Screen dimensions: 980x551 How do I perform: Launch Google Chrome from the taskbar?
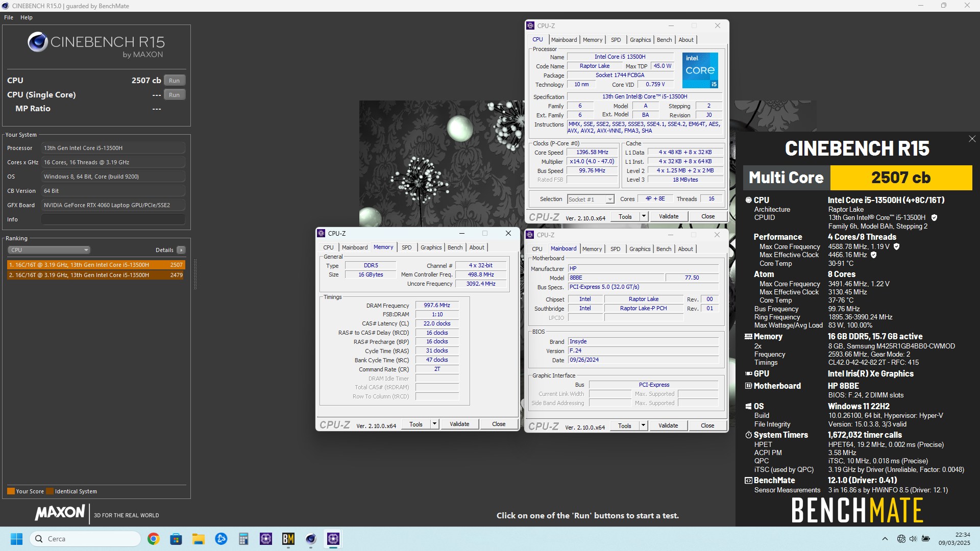click(x=153, y=539)
